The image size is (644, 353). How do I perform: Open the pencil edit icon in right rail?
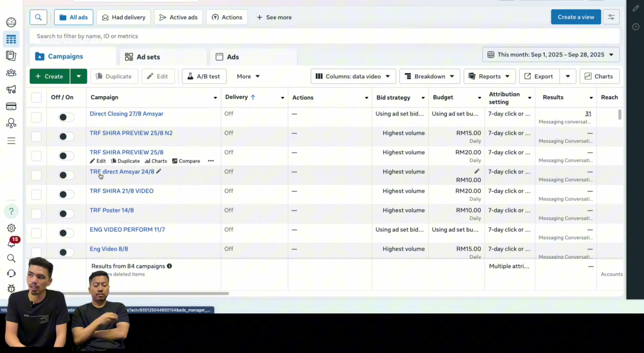pos(635,8)
